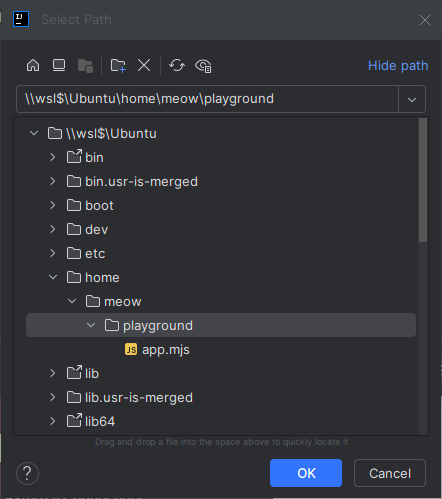Click the file tree vertical scrollbar thumb

(x=423, y=180)
